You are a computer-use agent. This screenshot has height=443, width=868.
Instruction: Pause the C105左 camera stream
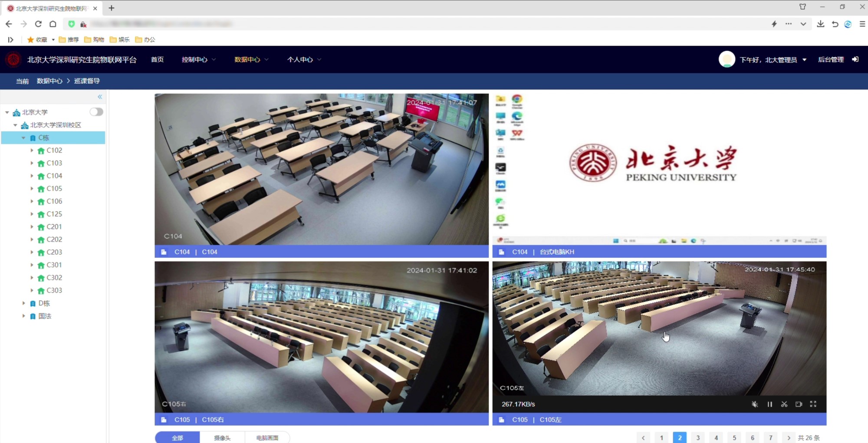point(769,404)
